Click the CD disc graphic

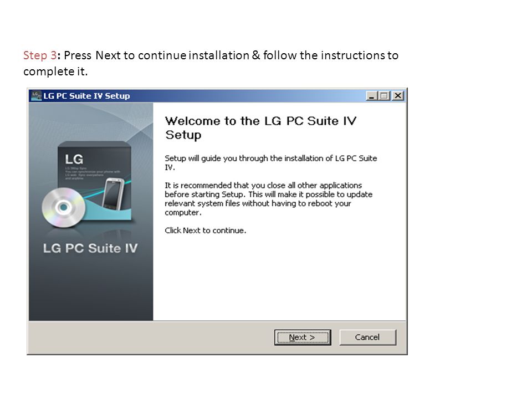click(63, 207)
